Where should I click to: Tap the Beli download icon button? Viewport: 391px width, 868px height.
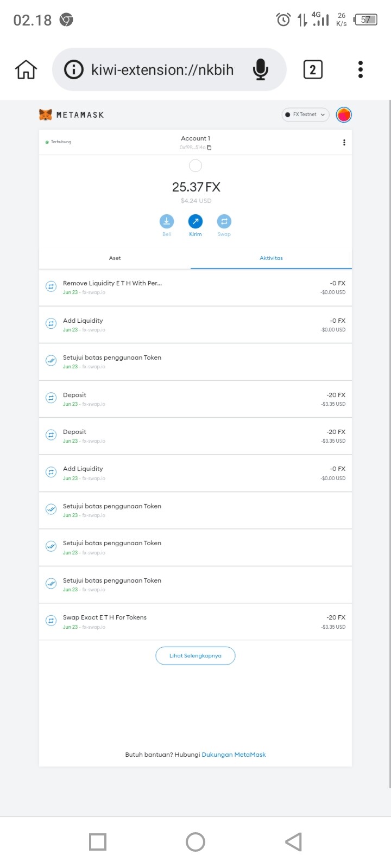(167, 221)
